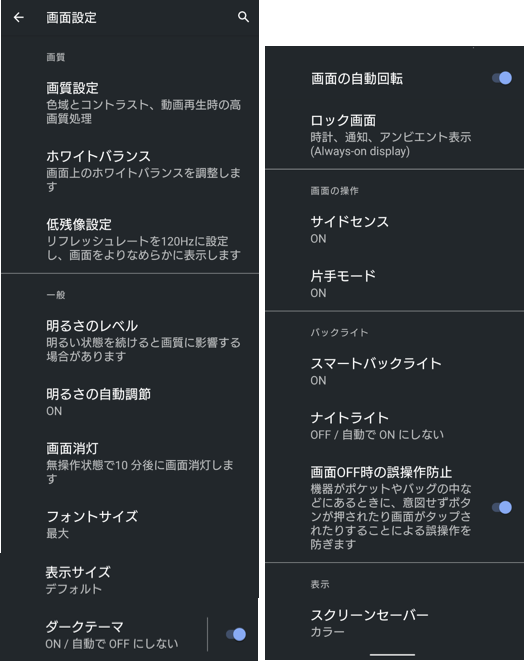Open スクリーンセーバー settings
The image size is (524, 661).
[x=395, y=623]
